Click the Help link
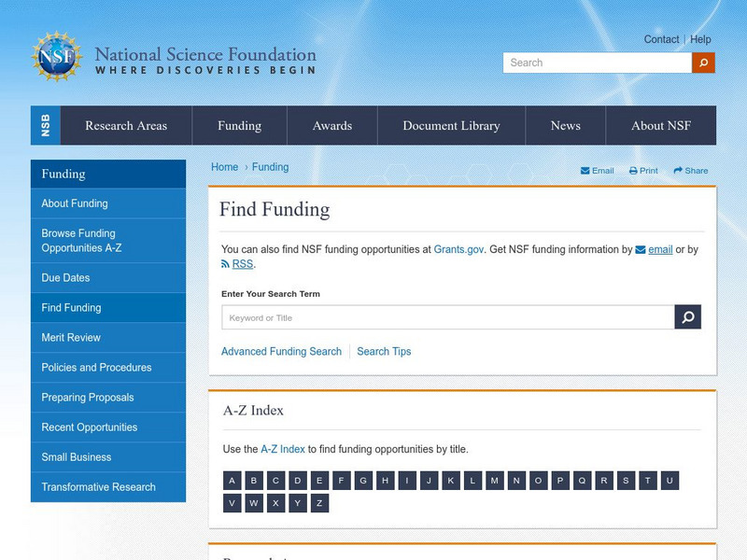Screen dimensions: 747x560 700,39
